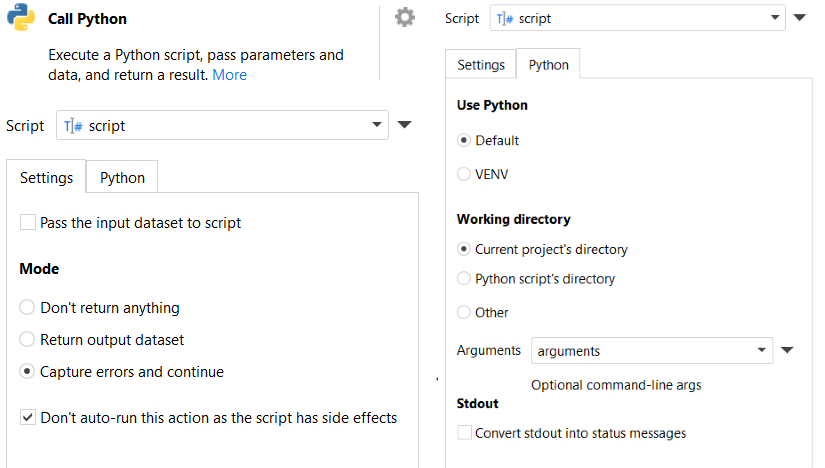Screen dimensions: 825x468
Task: Select Other working directory option
Action: pyautogui.click(x=464, y=312)
